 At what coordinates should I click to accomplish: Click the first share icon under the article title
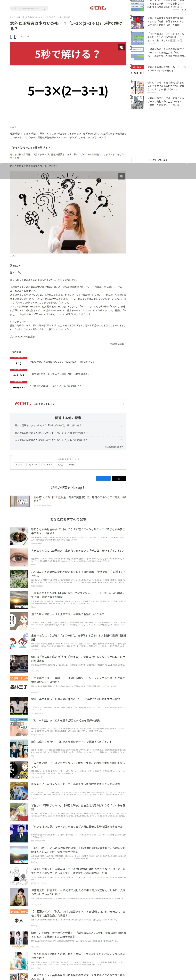pos(11,37)
